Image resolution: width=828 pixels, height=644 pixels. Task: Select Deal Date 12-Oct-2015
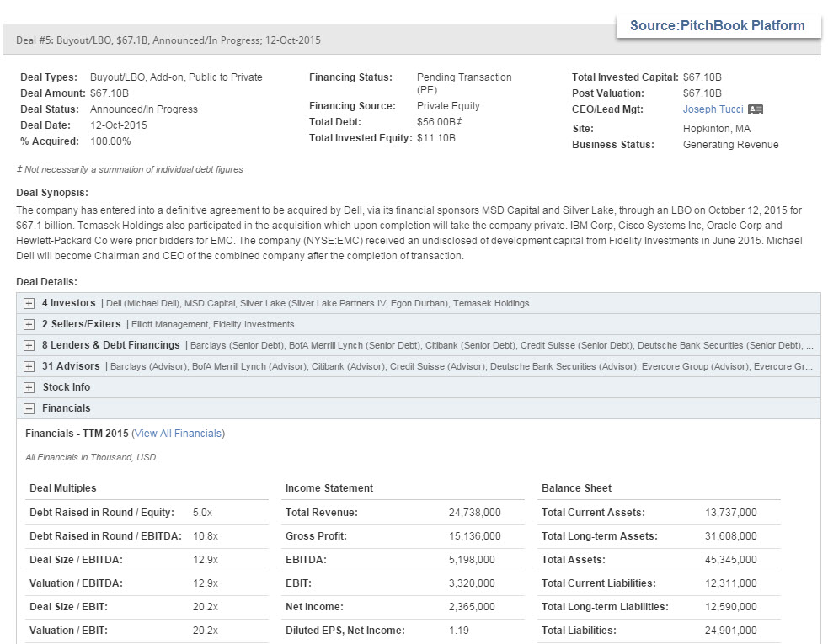[118, 125]
